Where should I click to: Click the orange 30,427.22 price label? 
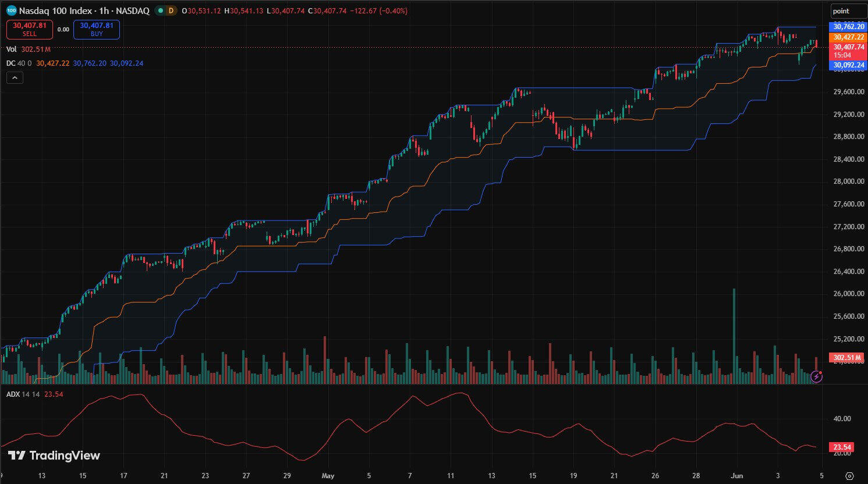pos(849,37)
